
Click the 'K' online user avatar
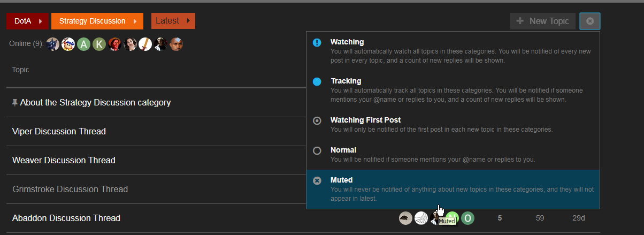[x=99, y=44]
